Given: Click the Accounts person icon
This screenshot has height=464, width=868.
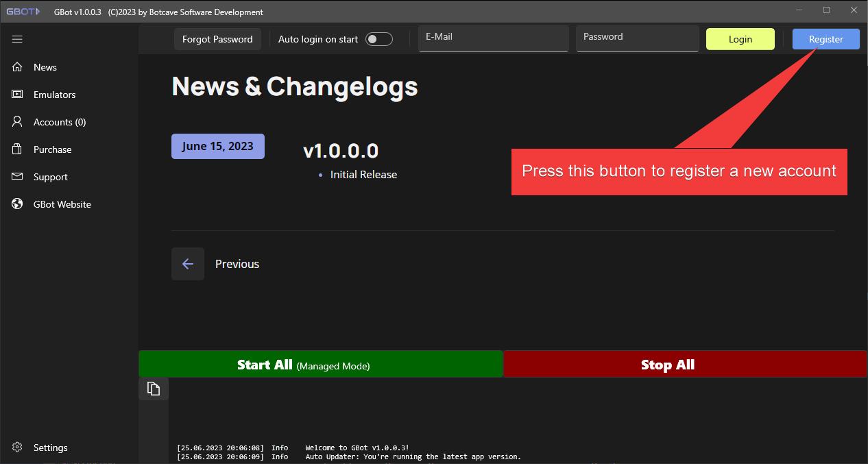Looking at the screenshot, I should pos(18,122).
